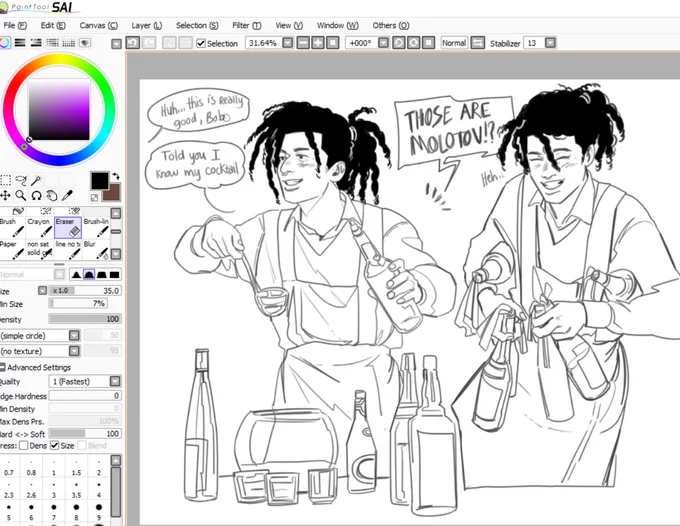Choose the Blur tool
Viewport: 680px width, 526px height.
point(96,250)
